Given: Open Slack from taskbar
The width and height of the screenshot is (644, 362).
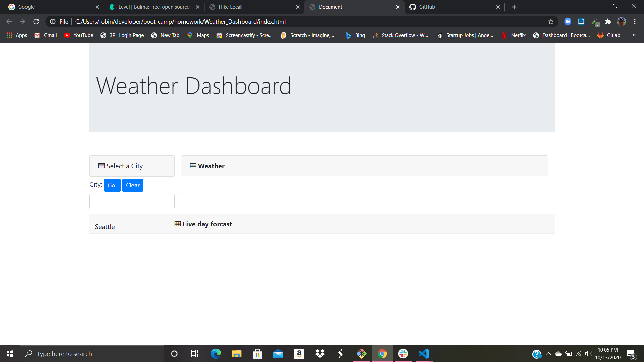Looking at the screenshot, I should [403, 354].
